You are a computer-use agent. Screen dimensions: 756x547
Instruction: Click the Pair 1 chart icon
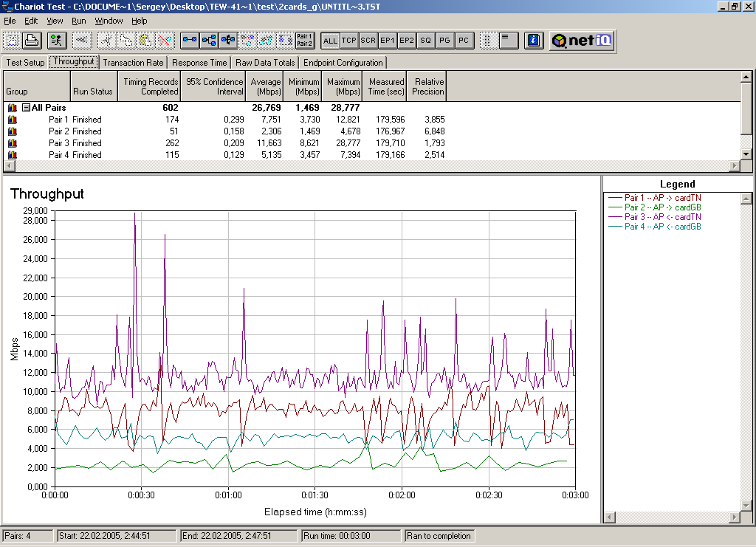[12, 120]
